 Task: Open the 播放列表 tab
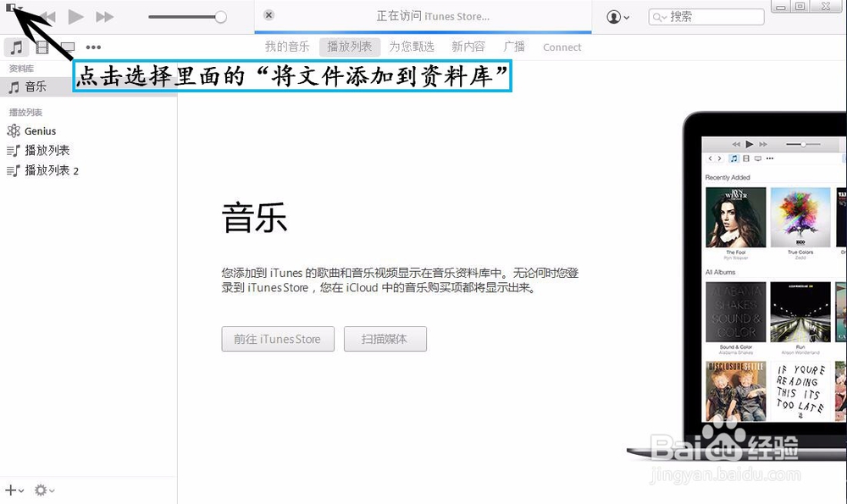[x=350, y=47]
